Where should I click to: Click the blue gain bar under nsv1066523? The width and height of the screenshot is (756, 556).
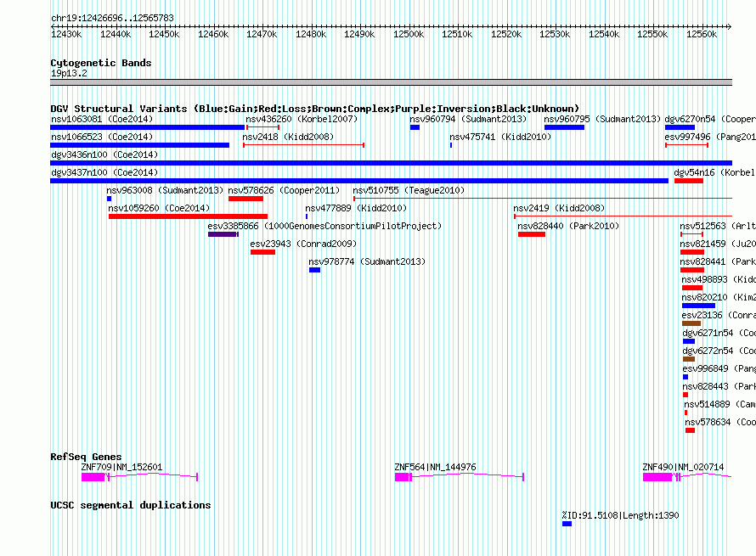(x=139, y=145)
